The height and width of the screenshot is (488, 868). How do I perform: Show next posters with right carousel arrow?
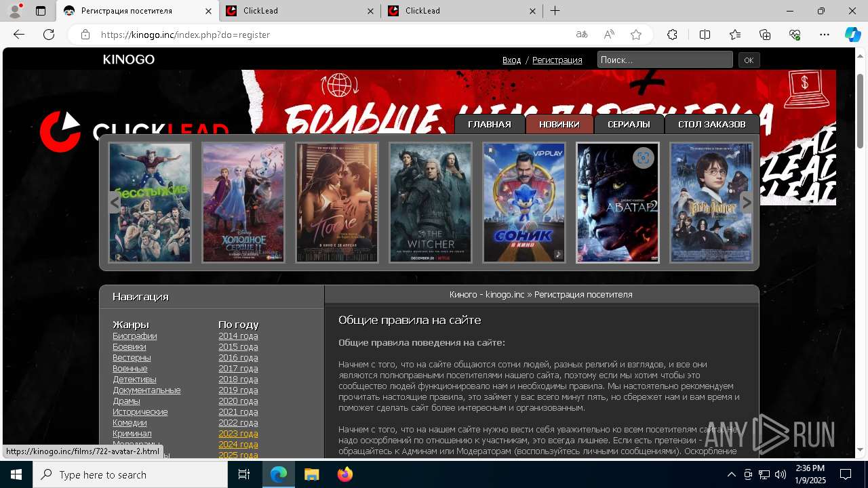point(747,202)
